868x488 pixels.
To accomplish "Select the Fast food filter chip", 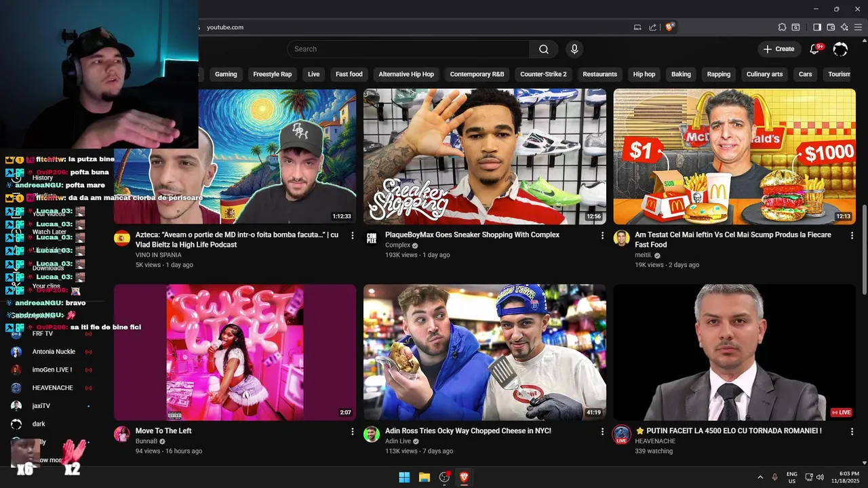I will pos(349,74).
